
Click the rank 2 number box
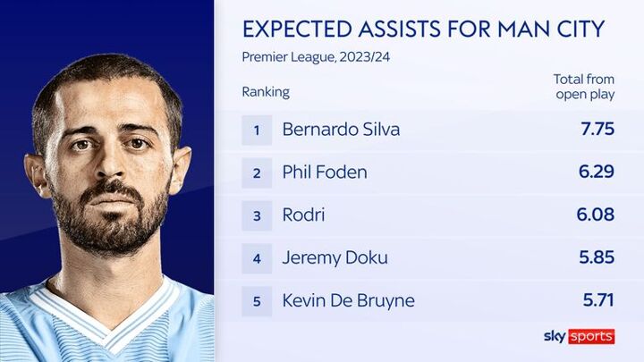click(257, 173)
